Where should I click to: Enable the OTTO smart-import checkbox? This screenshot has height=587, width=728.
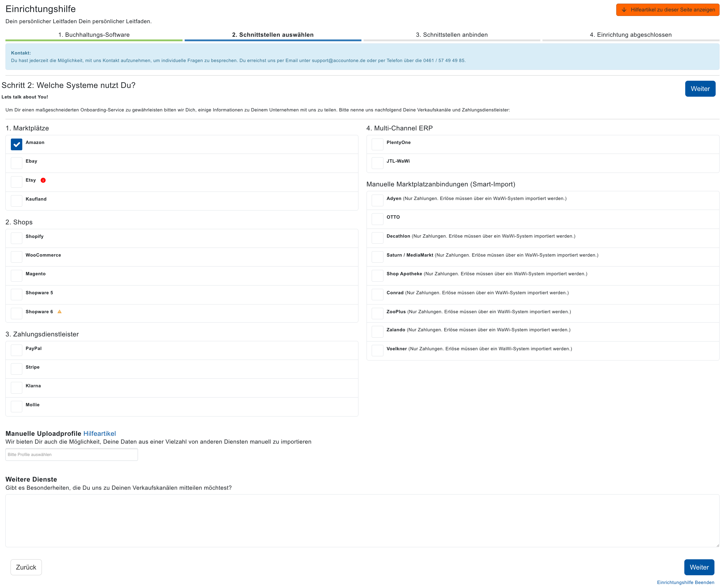pos(377,219)
